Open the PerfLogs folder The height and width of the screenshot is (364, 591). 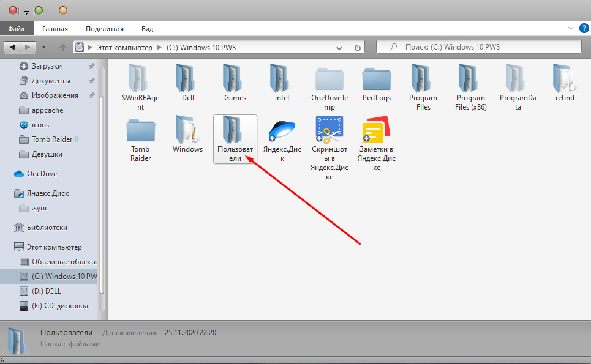(x=377, y=79)
